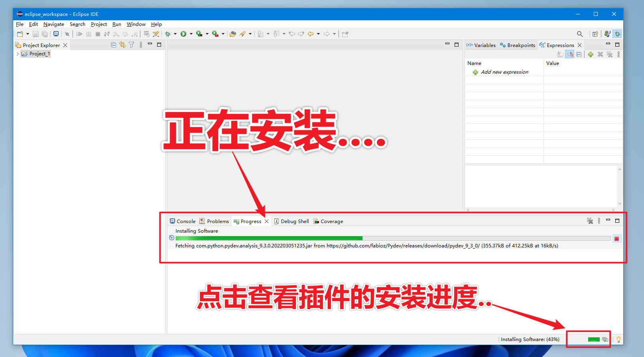Switch to the Coverage tab
The image size is (644, 357).
(328, 221)
